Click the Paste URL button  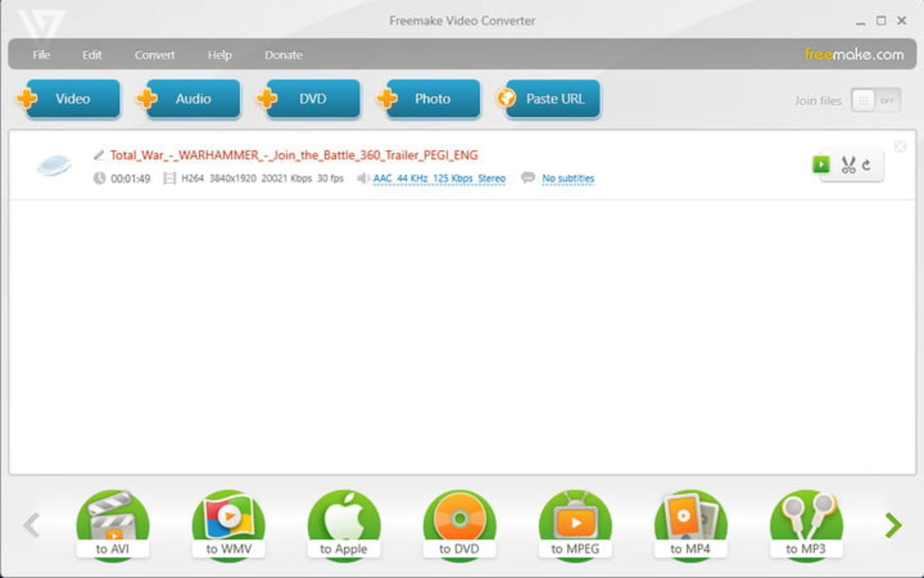click(x=549, y=99)
